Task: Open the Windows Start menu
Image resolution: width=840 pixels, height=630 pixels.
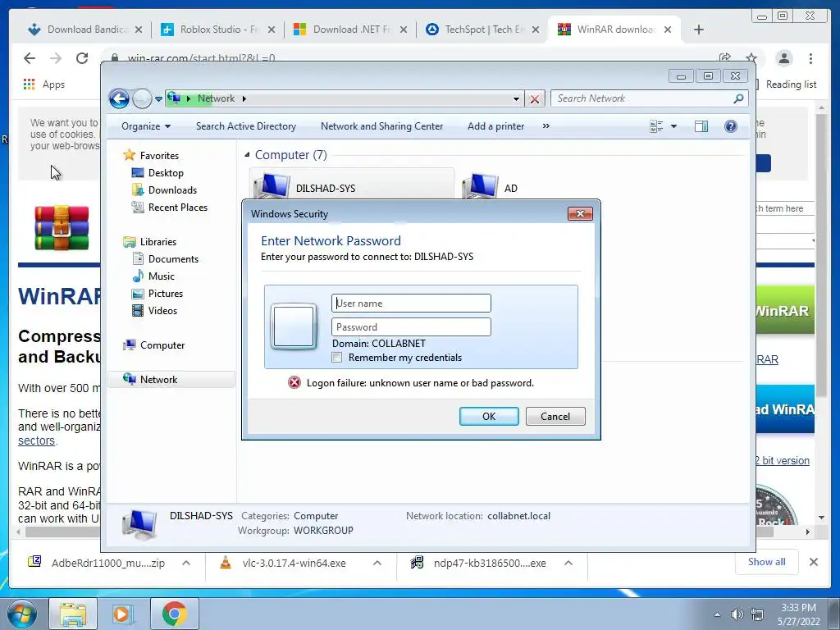Action: tap(22, 614)
